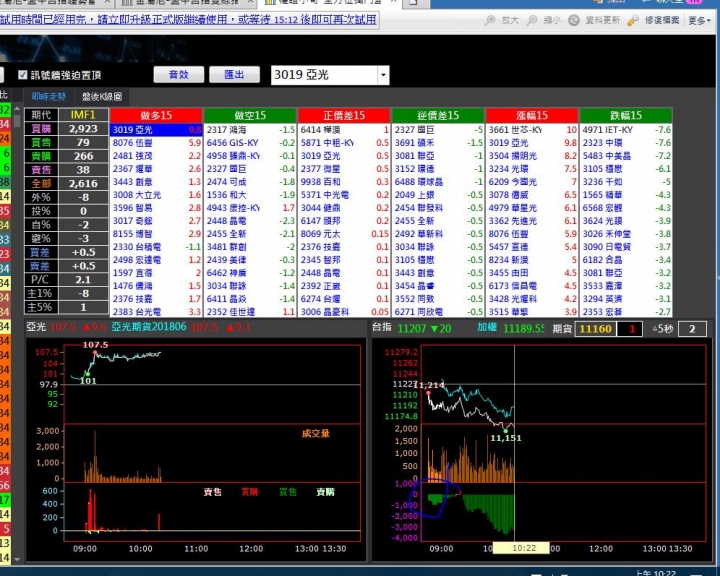This screenshot has height=576, width=720.
Task: Click the 主5% row label
Action: pos(41,307)
